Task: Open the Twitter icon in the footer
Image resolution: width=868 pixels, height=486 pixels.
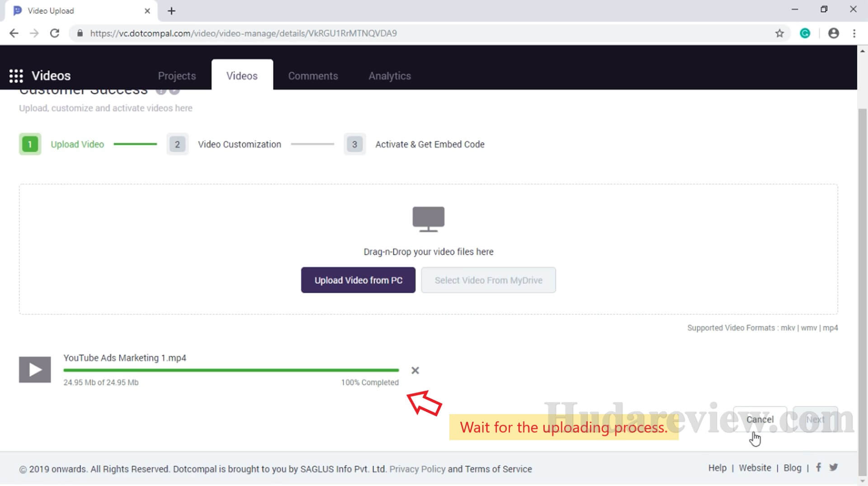Action: click(834, 467)
